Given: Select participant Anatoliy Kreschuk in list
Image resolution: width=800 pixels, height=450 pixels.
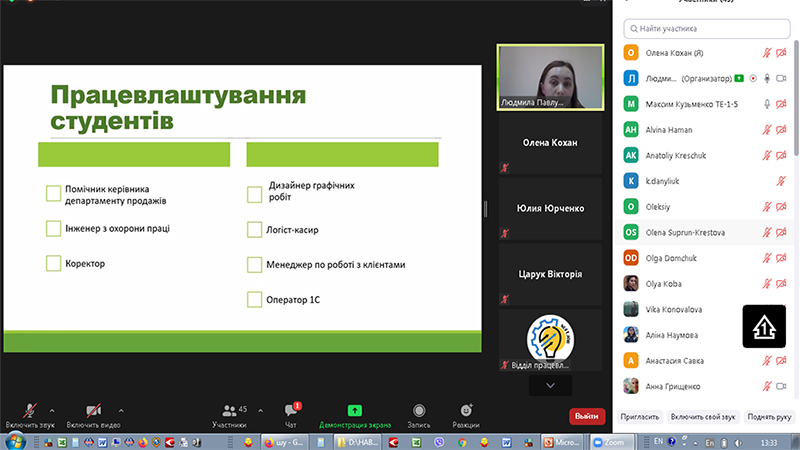Looking at the screenshot, I should tap(704, 156).
